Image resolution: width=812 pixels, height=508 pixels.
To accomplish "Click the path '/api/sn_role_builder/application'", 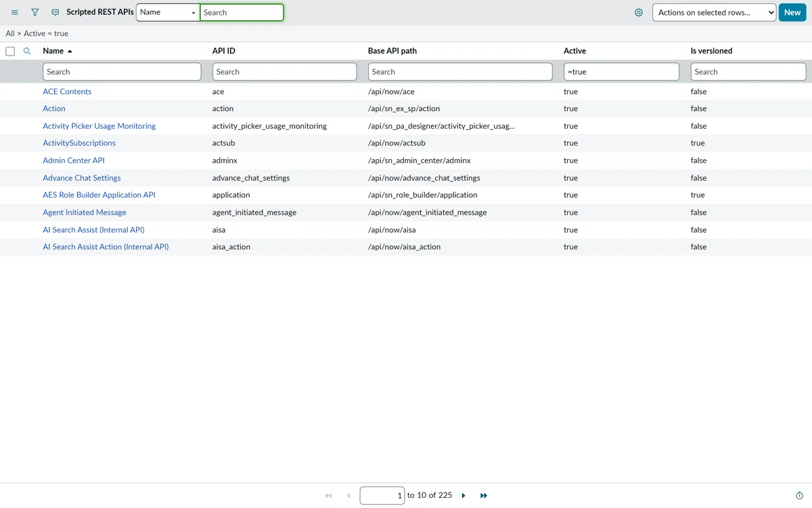I will (423, 195).
